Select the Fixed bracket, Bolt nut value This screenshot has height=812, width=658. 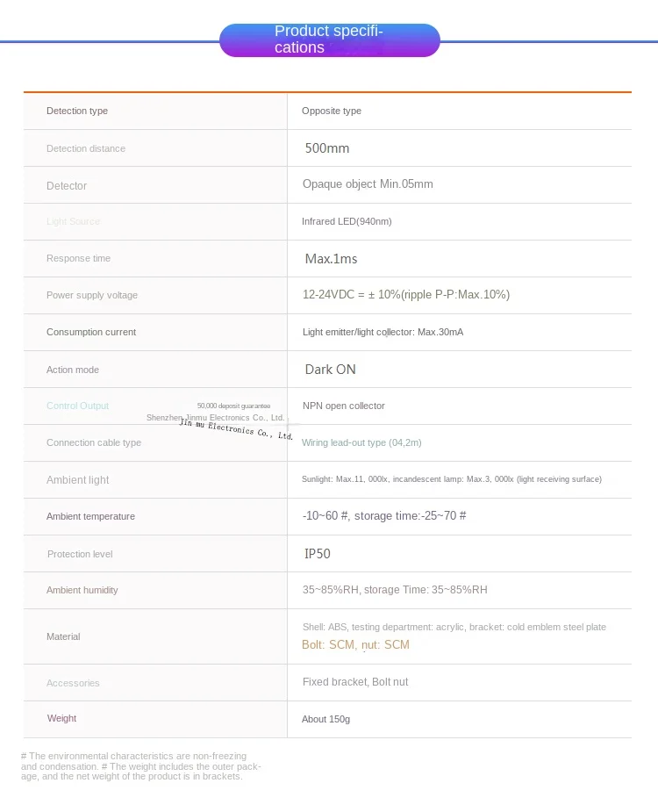[x=355, y=682]
